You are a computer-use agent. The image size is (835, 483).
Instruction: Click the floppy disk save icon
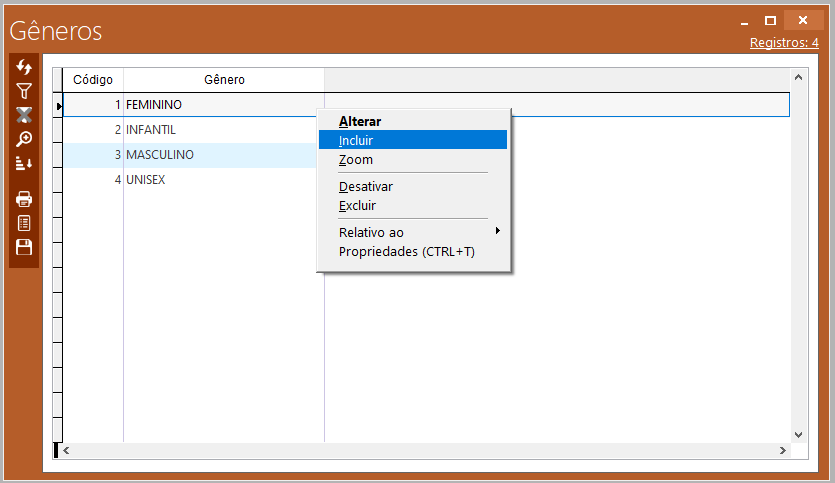[24, 247]
